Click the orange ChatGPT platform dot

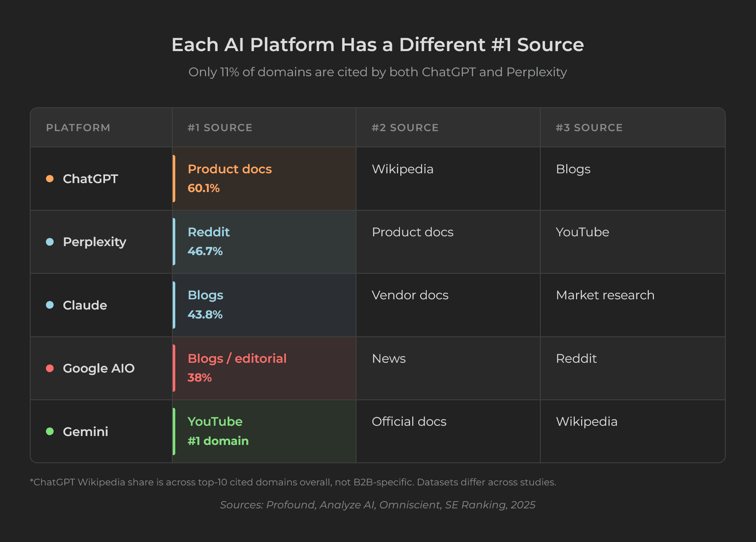pos(50,179)
